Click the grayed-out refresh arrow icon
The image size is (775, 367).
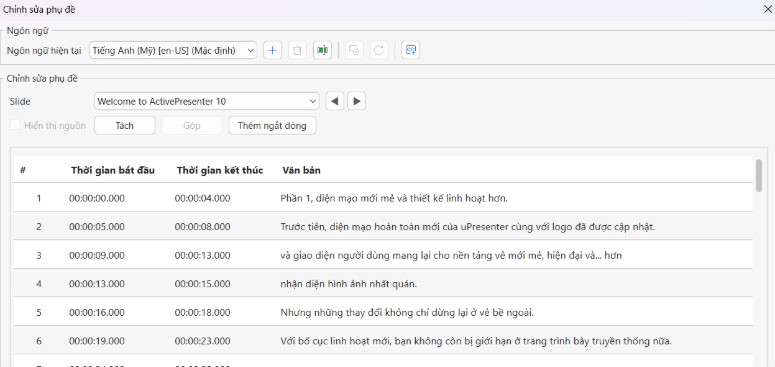click(x=379, y=50)
